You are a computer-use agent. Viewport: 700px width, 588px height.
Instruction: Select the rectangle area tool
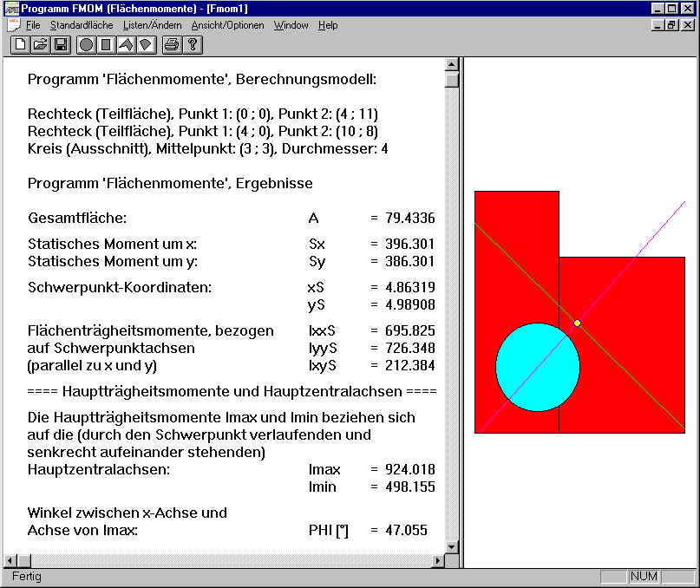click(x=106, y=44)
